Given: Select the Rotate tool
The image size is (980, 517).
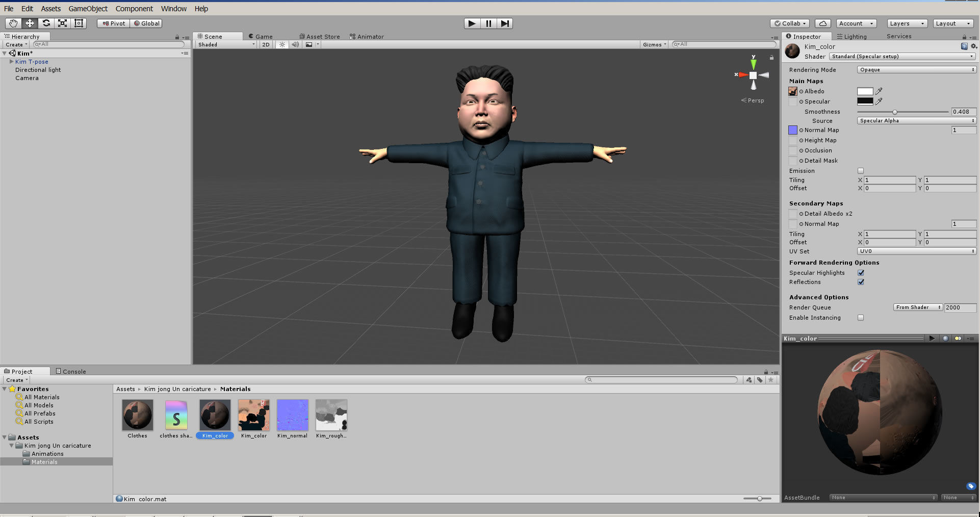Looking at the screenshot, I should pyautogui.click(x=46, y=23).
